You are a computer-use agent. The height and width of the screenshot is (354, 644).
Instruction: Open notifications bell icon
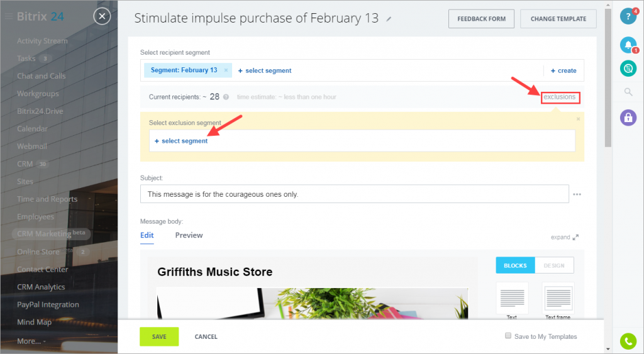[628, 45]
